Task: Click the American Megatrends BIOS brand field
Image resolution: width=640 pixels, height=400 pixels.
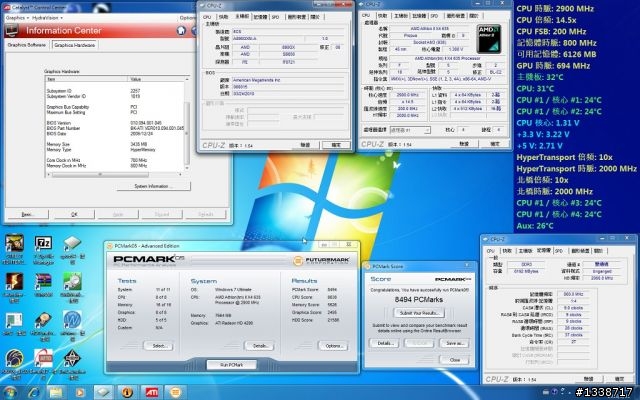Action: click(287, 80)
